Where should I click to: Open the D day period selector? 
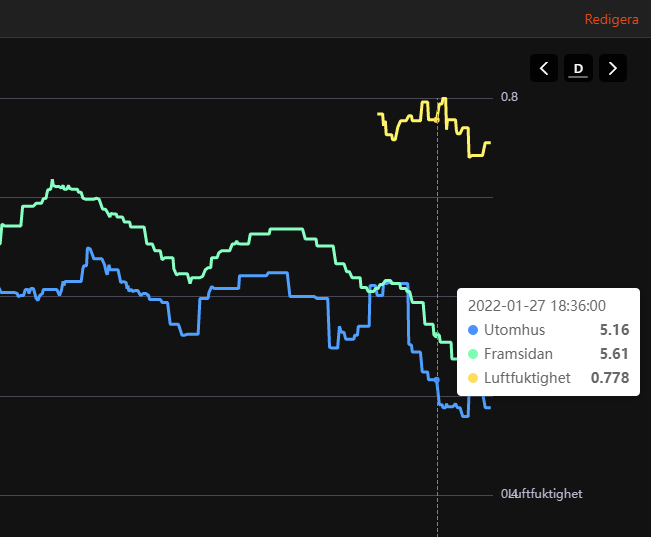coord(578,68)
